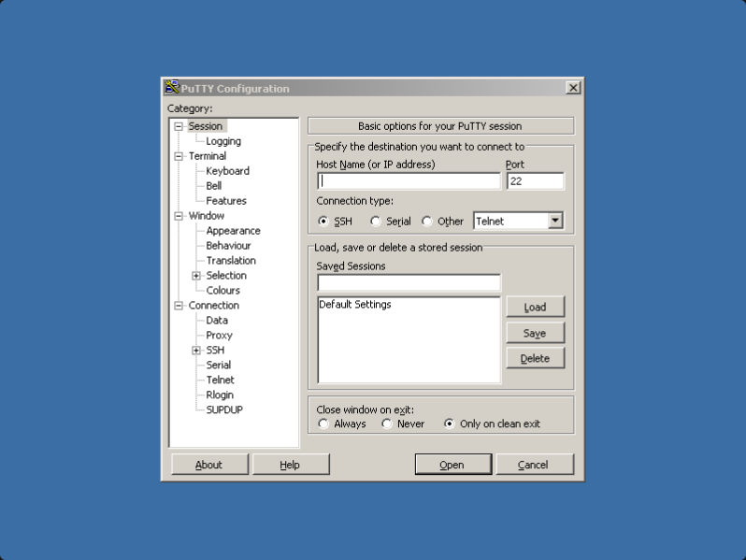
Task: Select the Other connection type radio button
Action: (427, 222)
